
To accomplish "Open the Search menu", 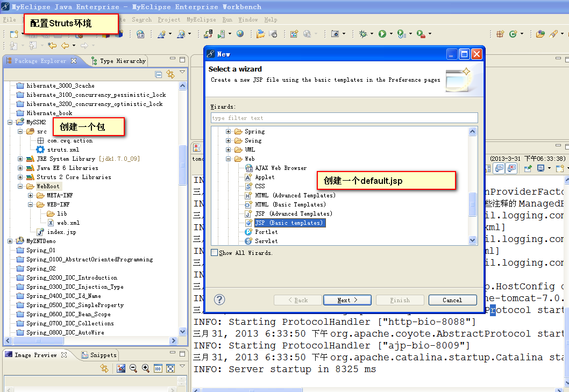I will click(141, 19).
